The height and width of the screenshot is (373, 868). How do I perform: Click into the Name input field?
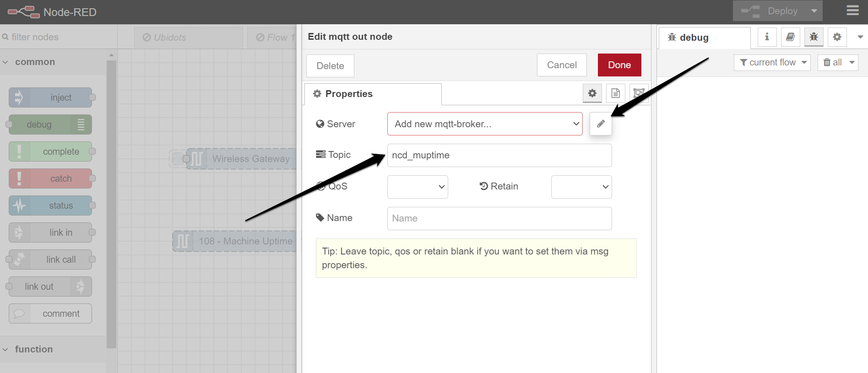[x=499, y=218]
